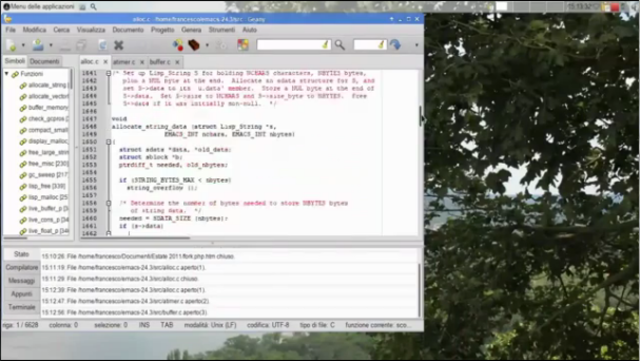Select the atimer.c editor tab

(x=124, y=62)
